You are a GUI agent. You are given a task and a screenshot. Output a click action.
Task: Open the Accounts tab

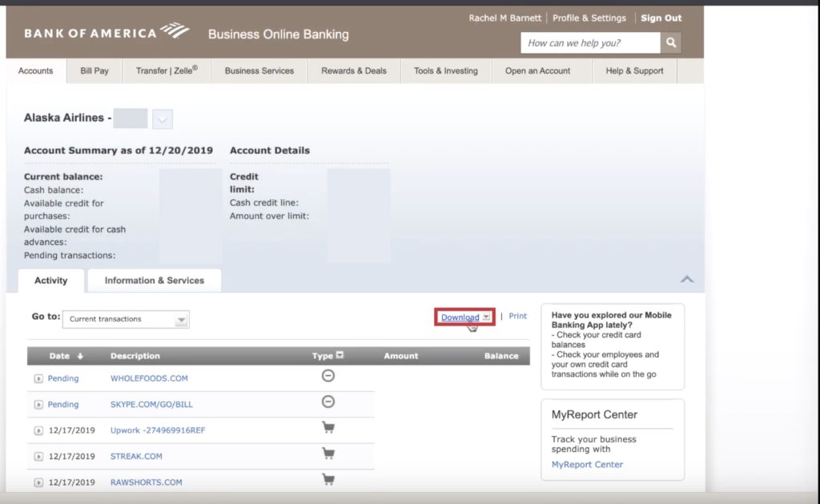click(x=35, y=71)
